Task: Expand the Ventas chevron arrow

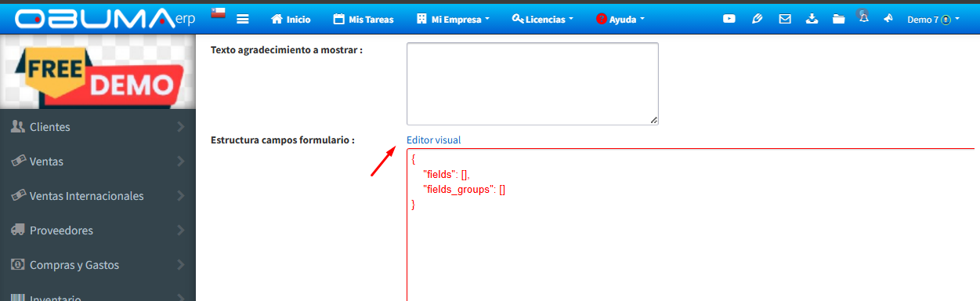Action: (x=181, y=161)
